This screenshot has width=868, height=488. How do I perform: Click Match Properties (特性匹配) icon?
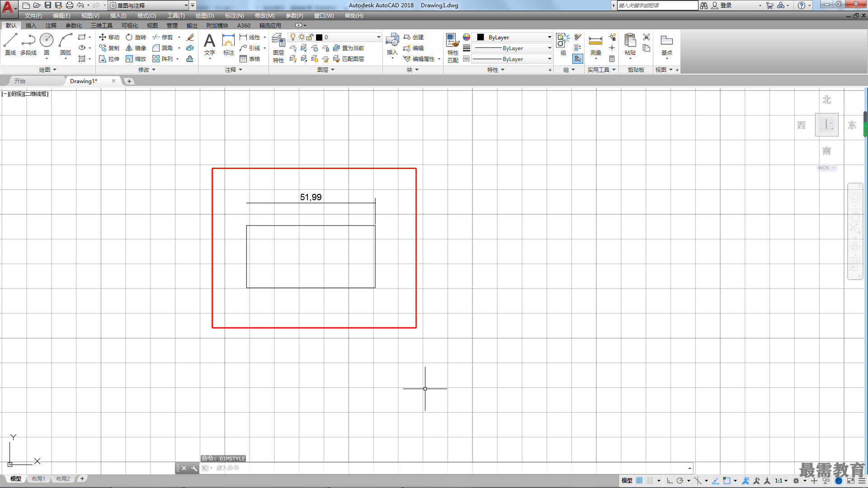(453, 47)
